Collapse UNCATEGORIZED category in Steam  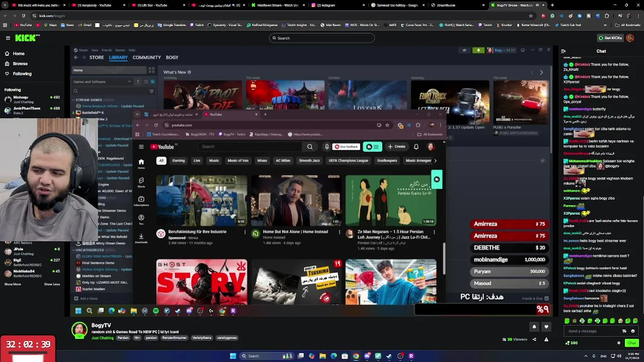pos(73,250)
